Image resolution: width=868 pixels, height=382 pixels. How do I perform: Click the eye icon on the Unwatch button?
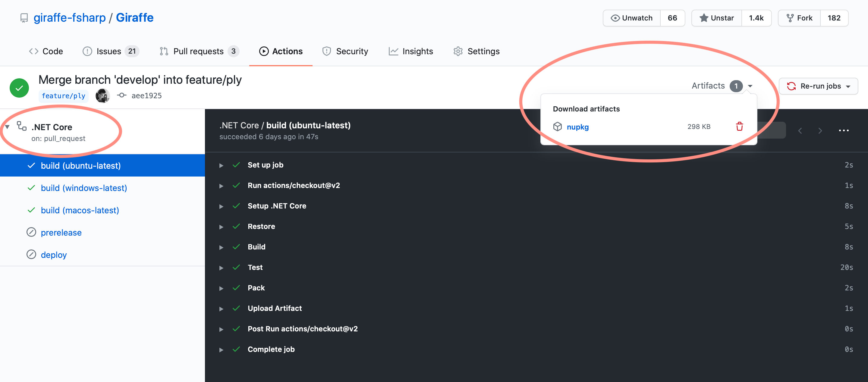click(x=616, y=18)
